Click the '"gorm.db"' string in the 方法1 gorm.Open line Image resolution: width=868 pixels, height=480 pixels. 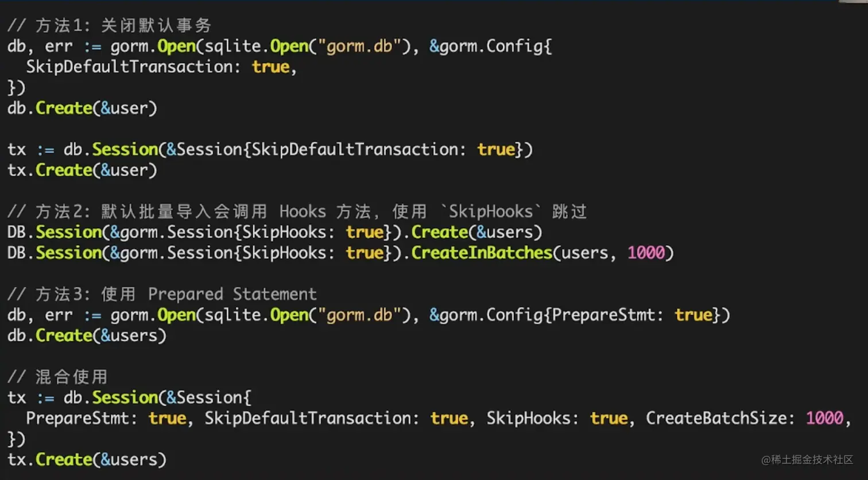click(x=359, y=46)
